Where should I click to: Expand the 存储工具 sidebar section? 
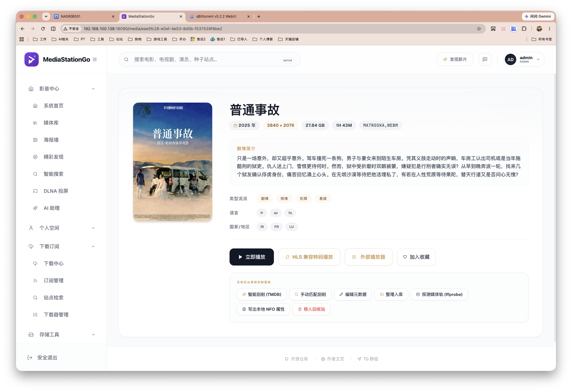[93, 335]
